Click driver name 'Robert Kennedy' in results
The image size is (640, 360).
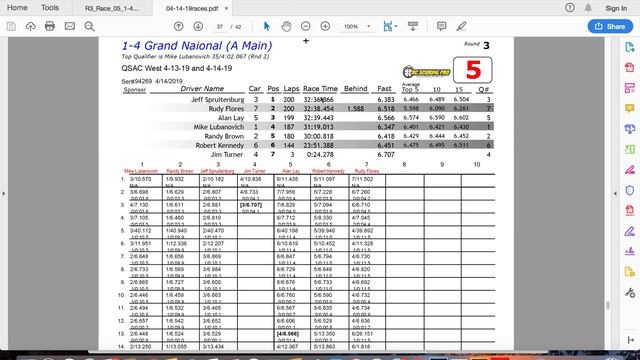(220, 145)
